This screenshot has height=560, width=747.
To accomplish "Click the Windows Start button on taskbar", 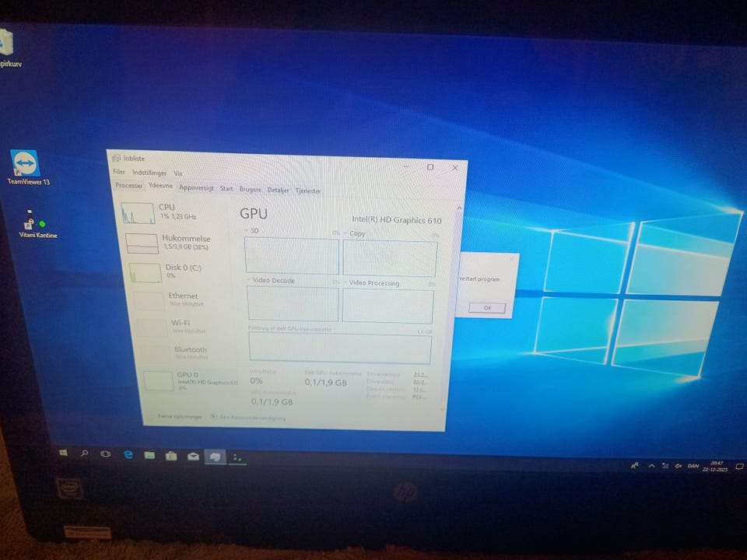I will coord(63,453).
